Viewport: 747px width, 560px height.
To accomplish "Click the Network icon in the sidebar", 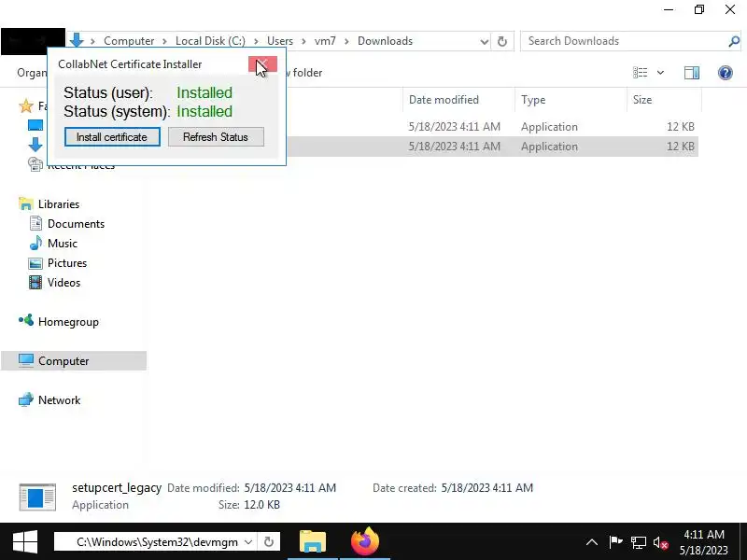I will (x=26, y=399).
